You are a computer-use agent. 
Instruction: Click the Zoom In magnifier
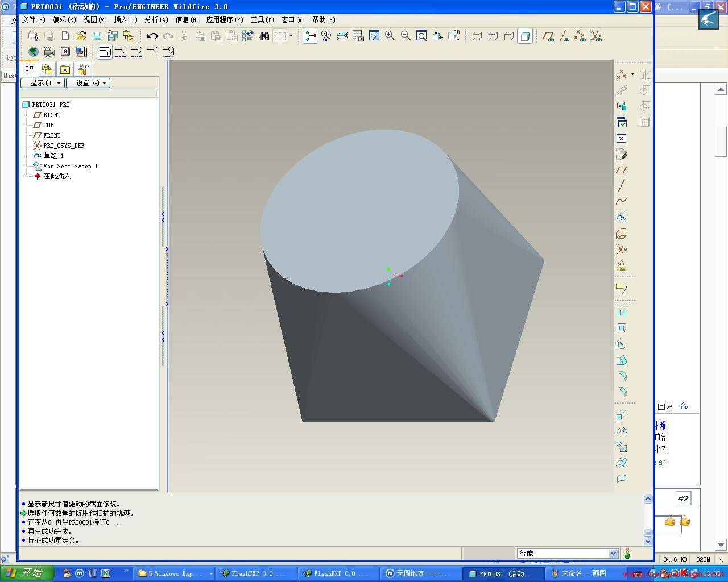pos(390,36)
